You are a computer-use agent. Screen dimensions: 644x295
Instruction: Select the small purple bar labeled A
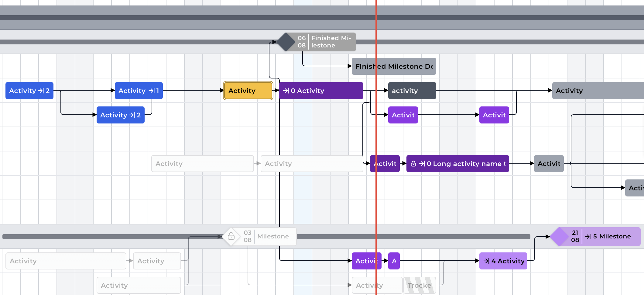(x=394, y=261)
